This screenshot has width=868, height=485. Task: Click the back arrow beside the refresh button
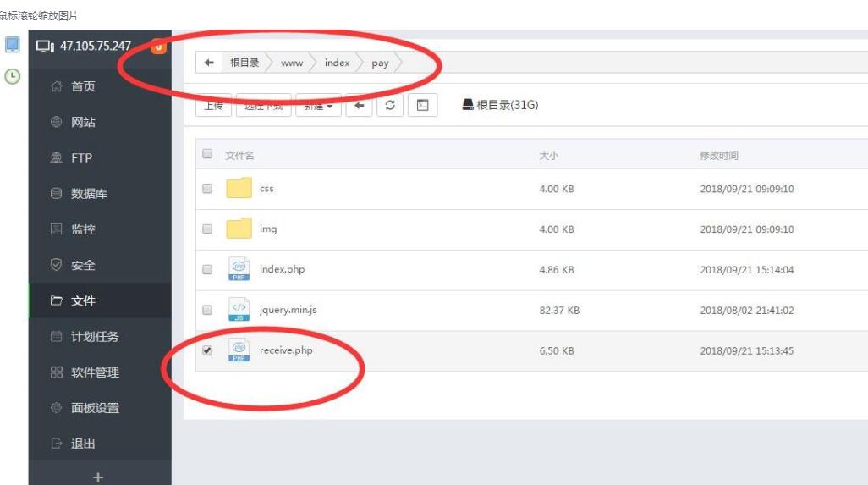(x=359, y=106)
